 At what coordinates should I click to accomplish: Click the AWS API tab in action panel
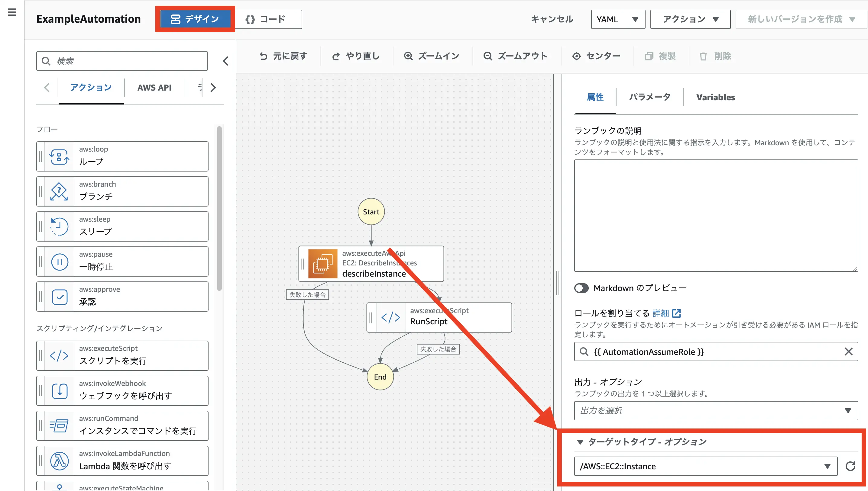click(154, 88)
